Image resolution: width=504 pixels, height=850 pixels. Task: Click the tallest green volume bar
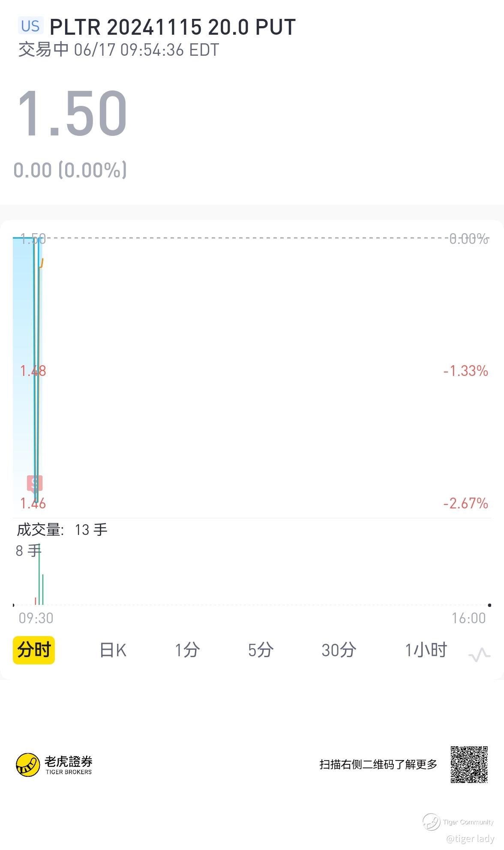(x=39, y=574)
